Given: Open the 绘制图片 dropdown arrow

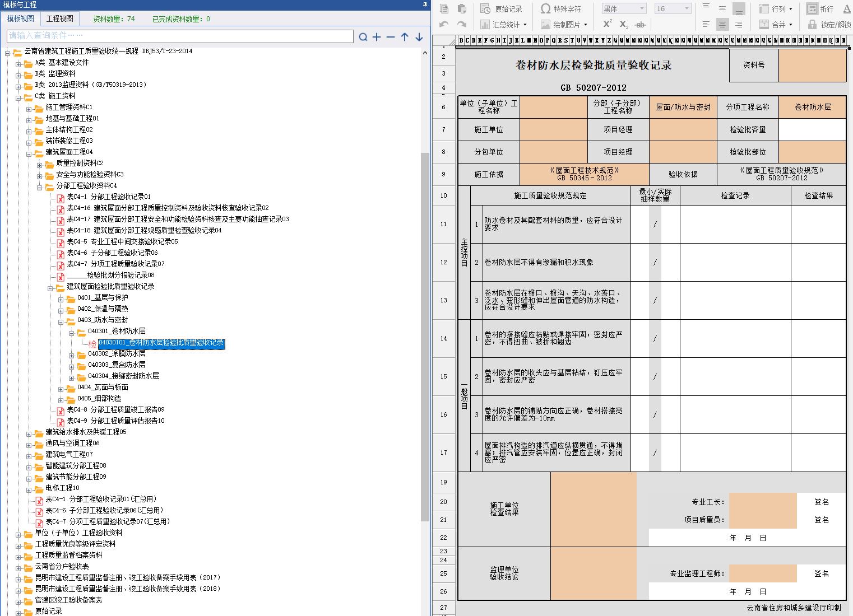Looking at the screenshot, I should (586, 25).
